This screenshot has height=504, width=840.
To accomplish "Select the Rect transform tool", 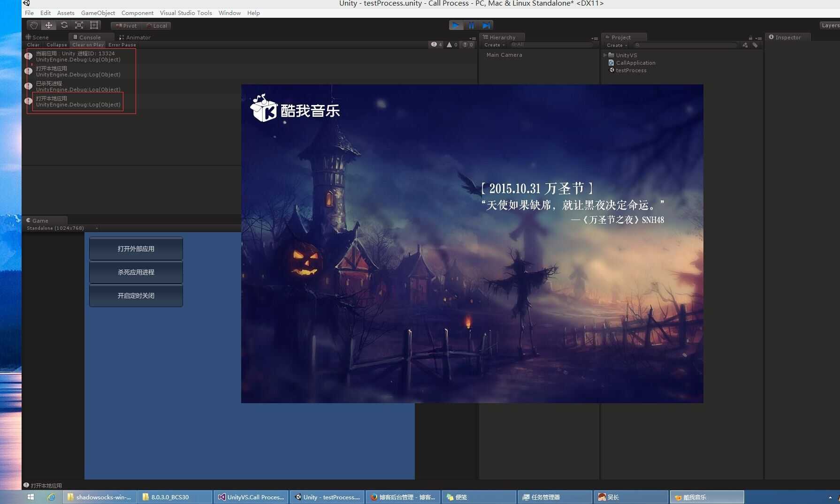I will 94,25.
